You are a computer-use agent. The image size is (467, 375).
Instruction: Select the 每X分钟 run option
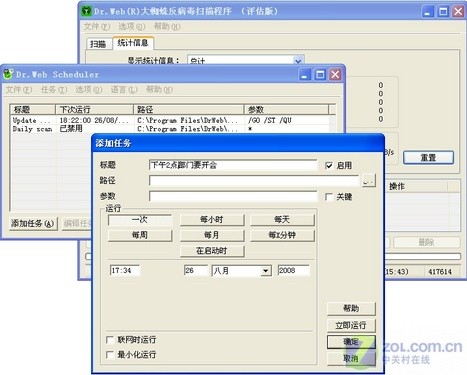282,235
